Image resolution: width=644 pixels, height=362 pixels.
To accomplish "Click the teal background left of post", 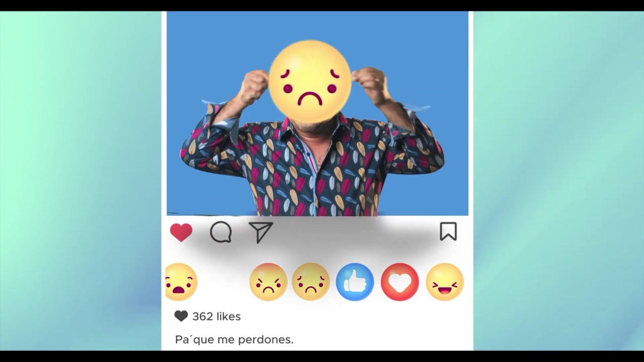I will tap(80, 181).
